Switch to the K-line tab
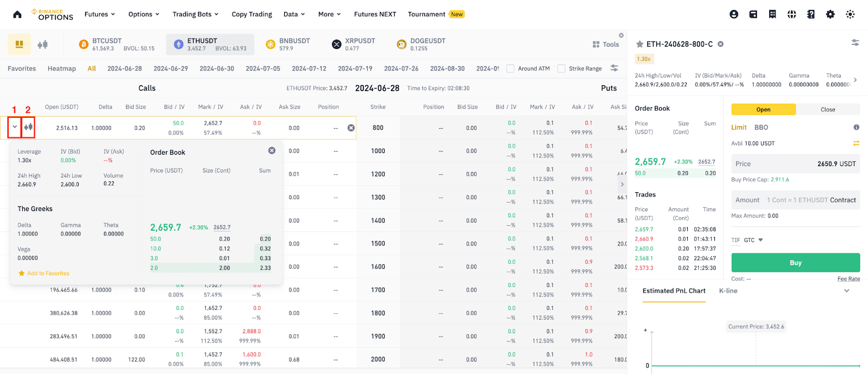The height and width of the screenshot is (374, 868). 728,291
